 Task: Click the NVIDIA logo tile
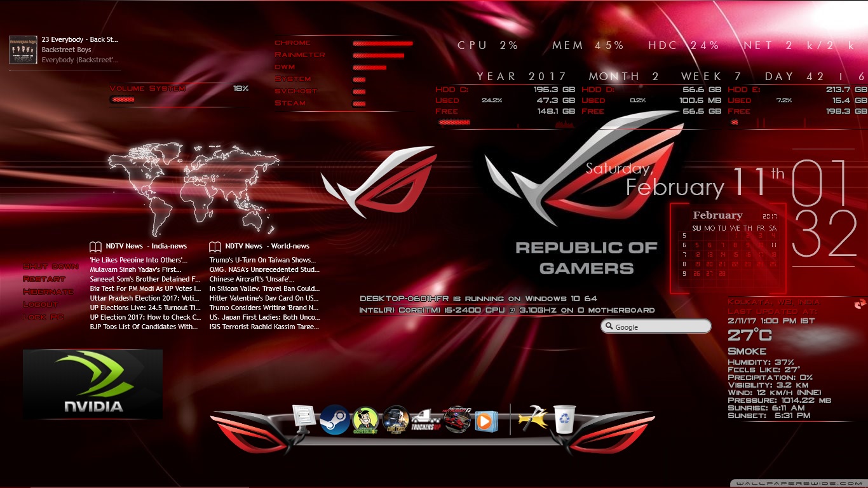[x=93, y=384]
